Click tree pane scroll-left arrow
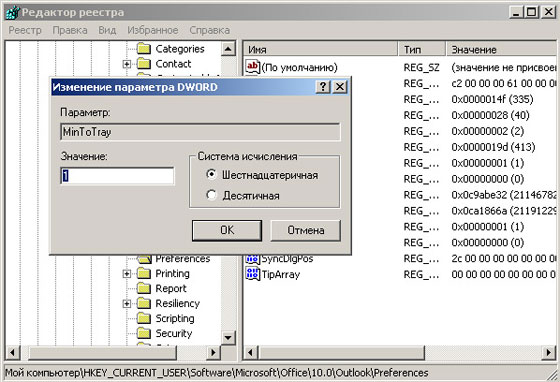The width and height of the screenshot is (560, 382). point(12,353)
